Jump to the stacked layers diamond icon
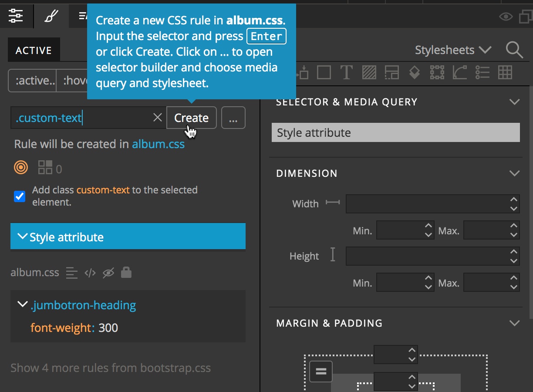 click(x=414, y=72)
